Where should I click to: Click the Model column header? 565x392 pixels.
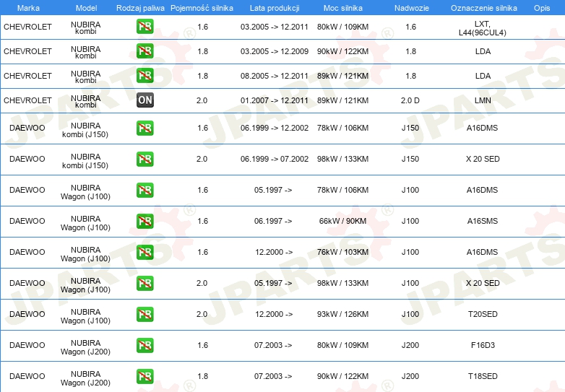coord(87,8)
